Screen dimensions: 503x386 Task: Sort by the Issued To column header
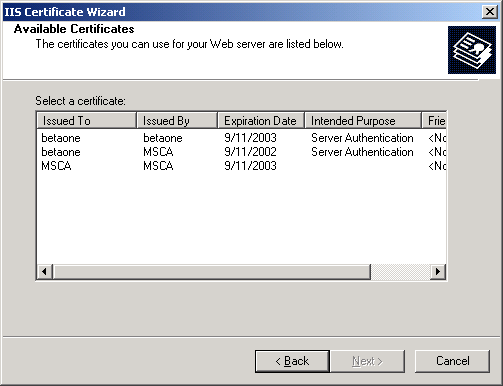[x=86, y=120]
